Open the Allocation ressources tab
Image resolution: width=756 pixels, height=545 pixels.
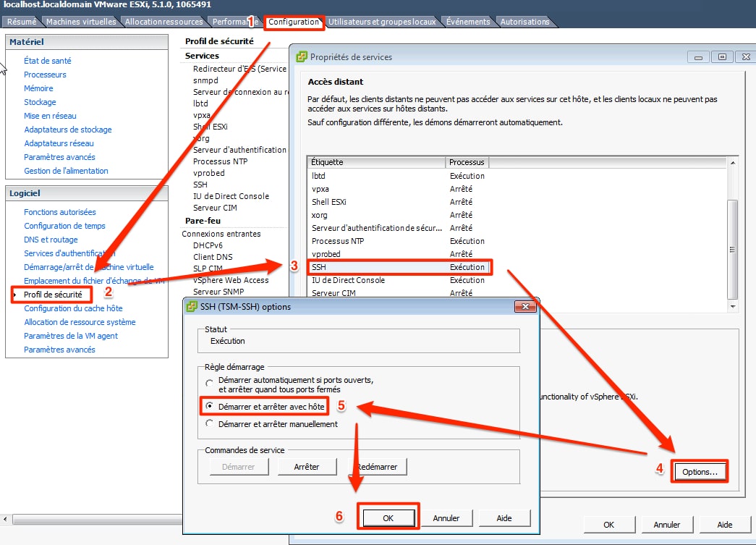164,22
